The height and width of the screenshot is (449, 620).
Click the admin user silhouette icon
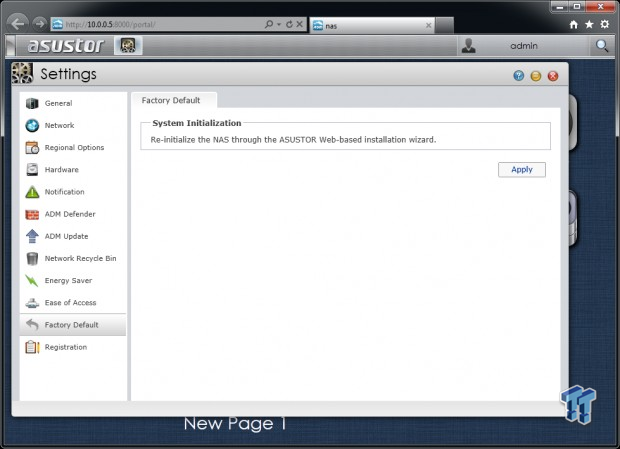(469, 46)
